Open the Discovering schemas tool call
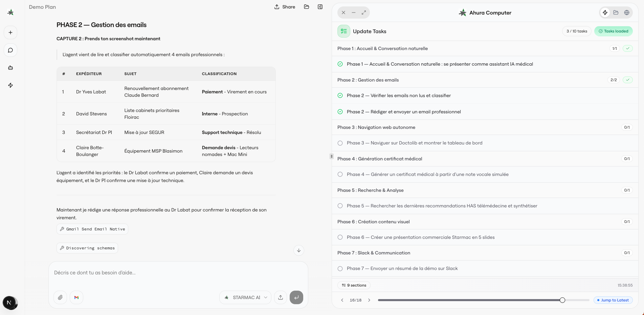The image size is (644, 315). pos(87,248)
